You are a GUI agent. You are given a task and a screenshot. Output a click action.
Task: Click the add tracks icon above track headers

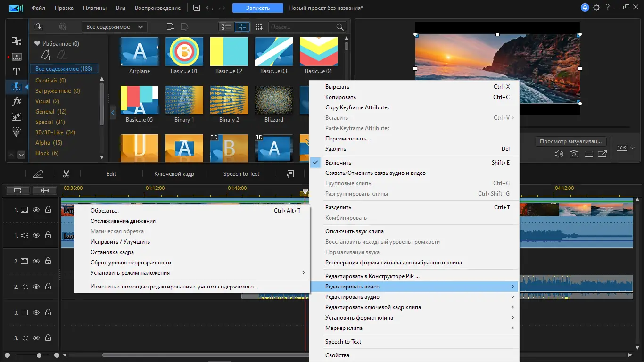[x=18, y=190]
